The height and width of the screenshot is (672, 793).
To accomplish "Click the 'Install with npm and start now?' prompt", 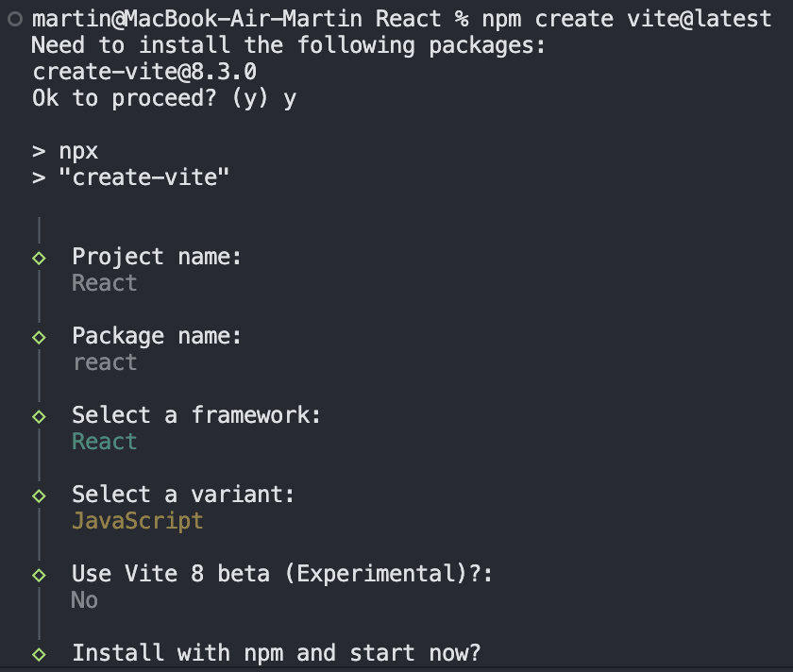I will click(x=277, y=653).
